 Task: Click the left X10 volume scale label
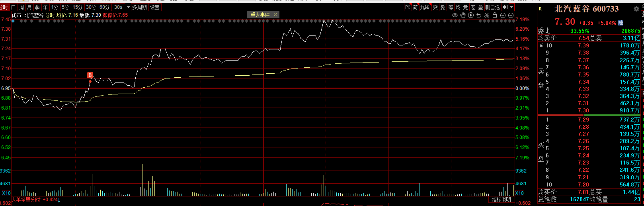(6, 193)
